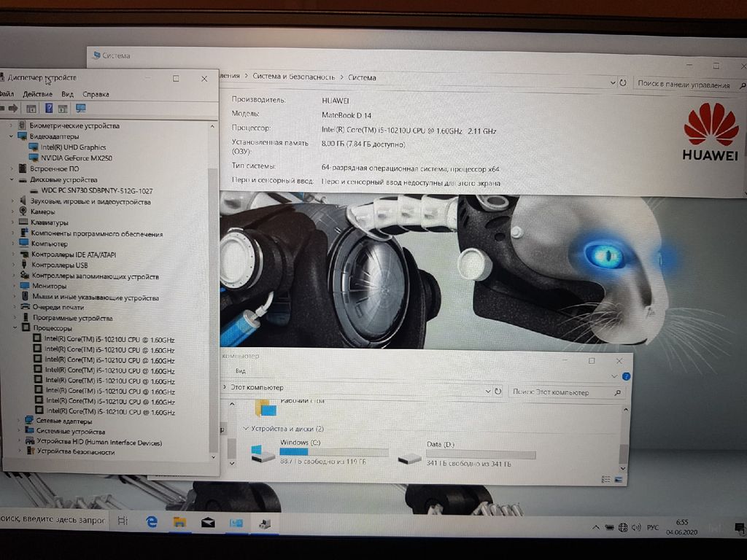Expand the Системные устройства node
Screen dimensions: 747x560
[x=20, y=430]
